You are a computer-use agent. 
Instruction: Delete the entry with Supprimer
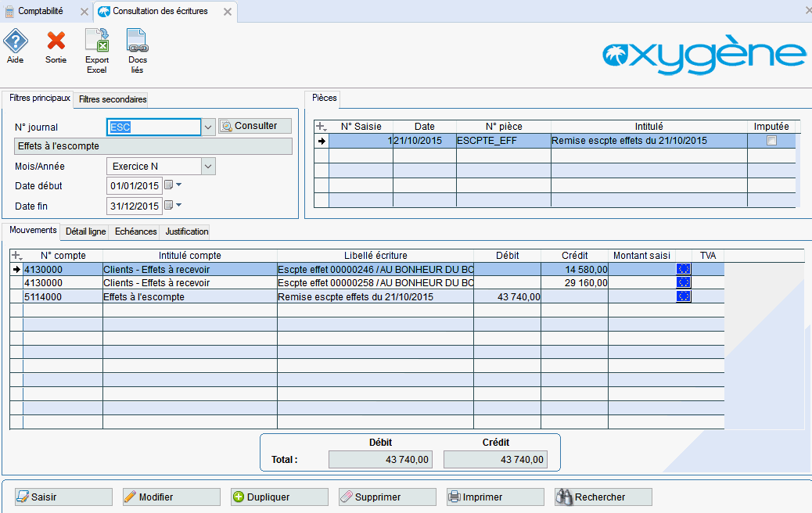tap(387, 497)
